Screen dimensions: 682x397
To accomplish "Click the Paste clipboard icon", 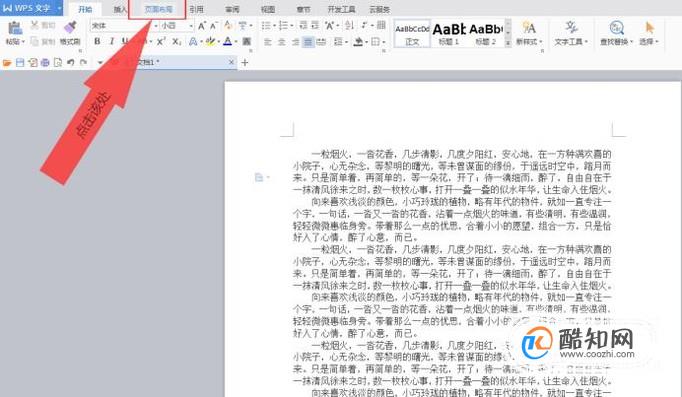I will [15, 28].
